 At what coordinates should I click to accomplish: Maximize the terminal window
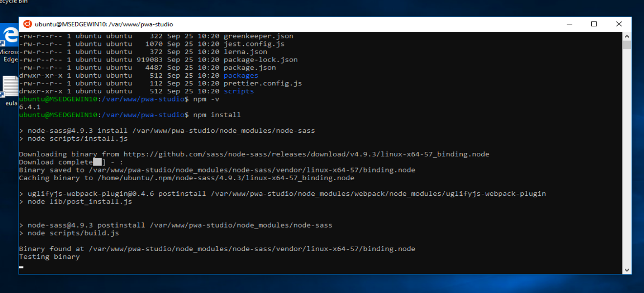pos(594,23)
